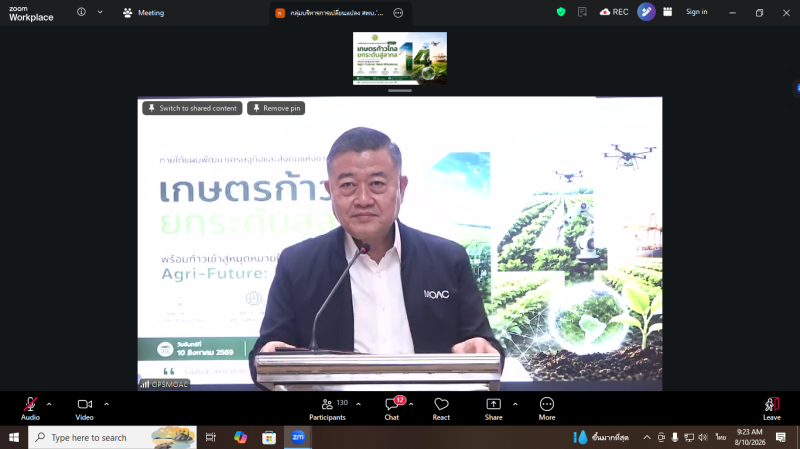Viewport: 800px width, 449px height.
Task: Expand video options arrow
Action: click(x=107, y=404)
